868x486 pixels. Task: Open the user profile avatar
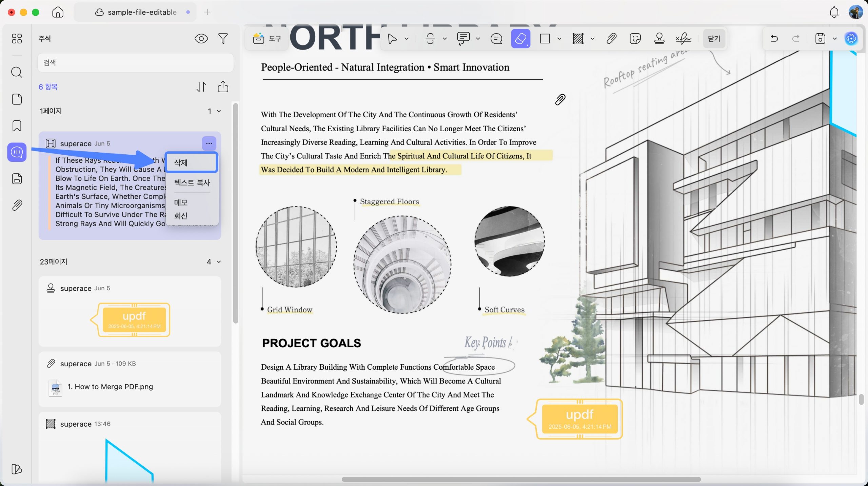[x=855, y=12]
